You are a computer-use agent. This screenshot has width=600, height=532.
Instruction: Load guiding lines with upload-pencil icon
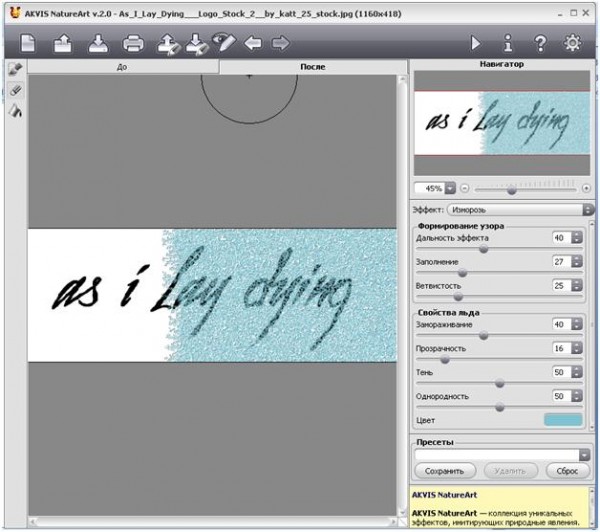tap(168, 43)
